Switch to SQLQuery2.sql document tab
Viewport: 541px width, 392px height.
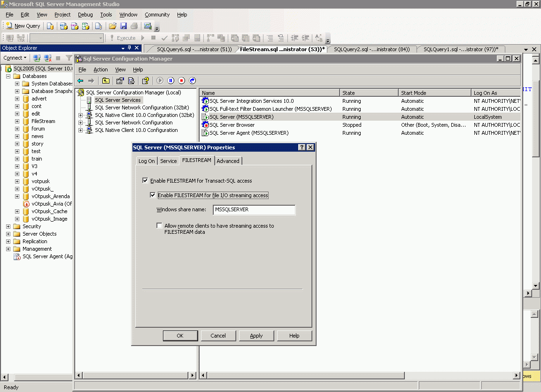[x=371, y=49]
